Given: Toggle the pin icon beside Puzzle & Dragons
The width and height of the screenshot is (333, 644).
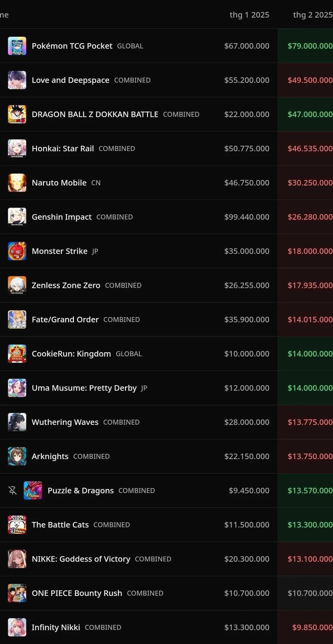Looking at the screenshot, I should 13,491.
